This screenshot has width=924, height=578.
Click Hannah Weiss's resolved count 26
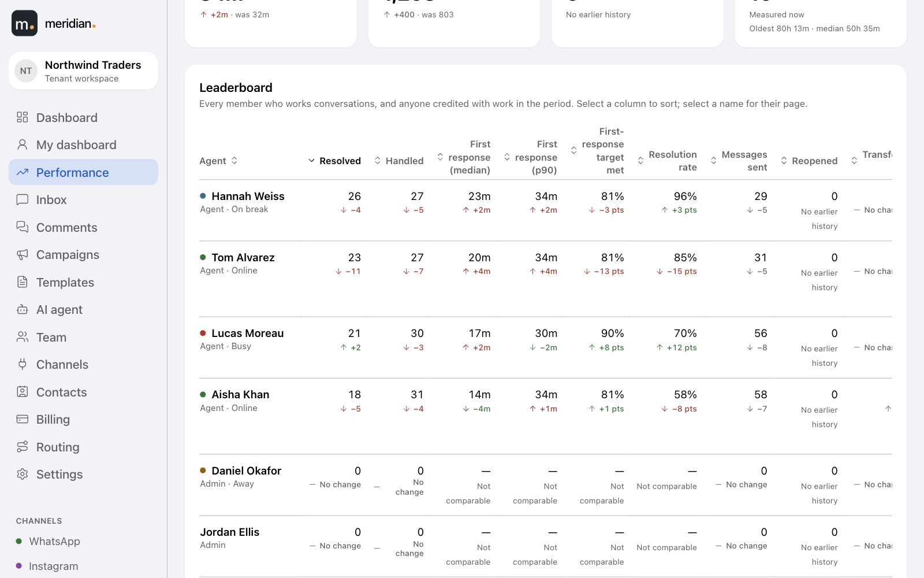click(355, 196)
